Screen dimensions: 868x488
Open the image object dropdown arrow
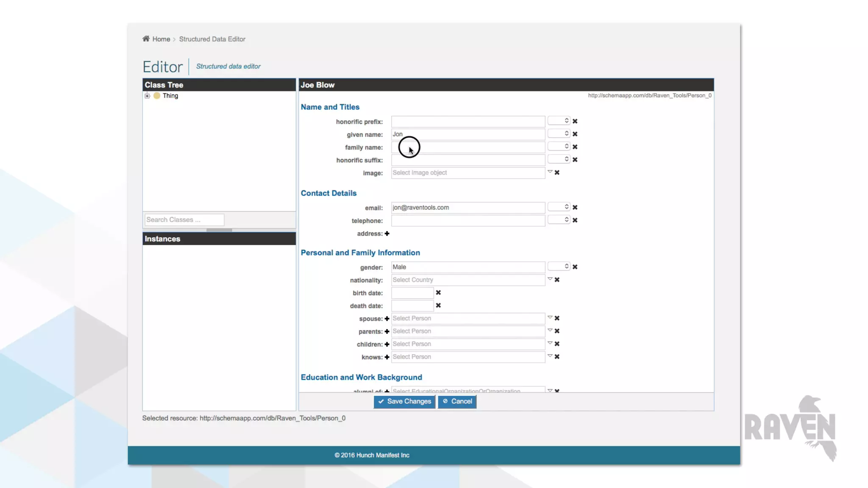[x=550, y=172]
